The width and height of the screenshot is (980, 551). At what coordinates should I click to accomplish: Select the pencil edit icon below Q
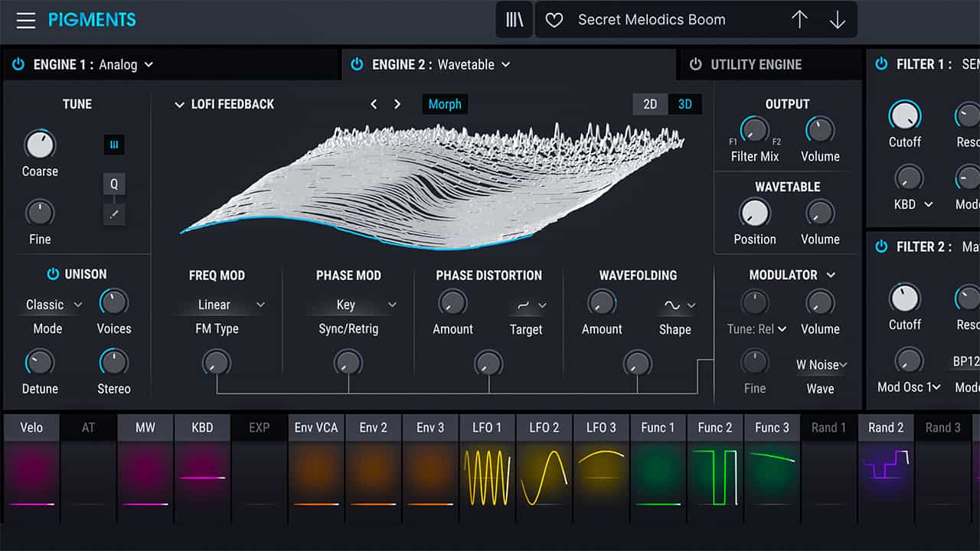(113, 214)
